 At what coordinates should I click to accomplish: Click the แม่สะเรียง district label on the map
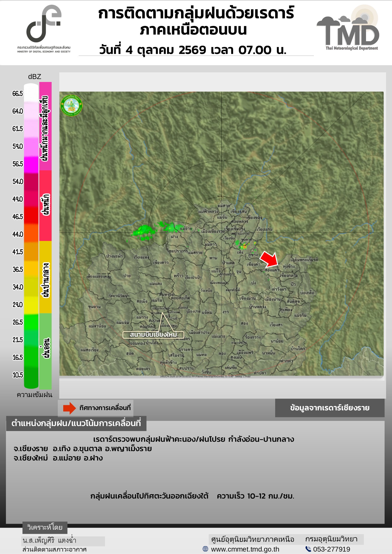click(89, 350)
